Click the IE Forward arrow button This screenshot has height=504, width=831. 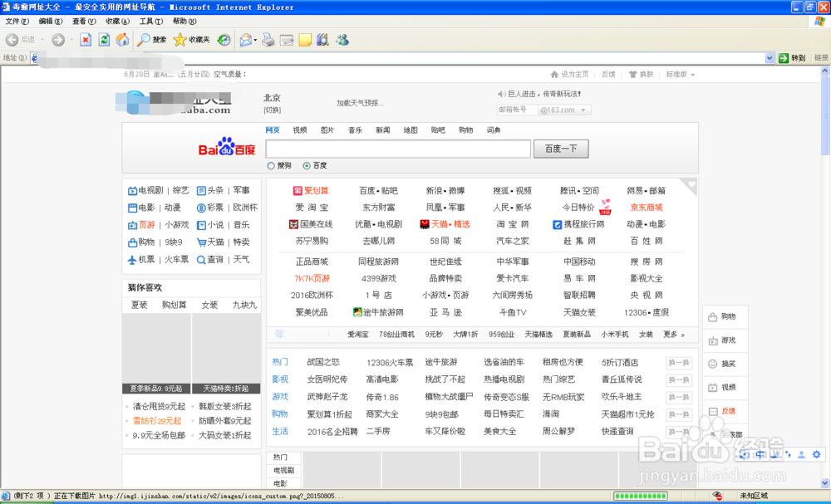[x=58, y=40]
